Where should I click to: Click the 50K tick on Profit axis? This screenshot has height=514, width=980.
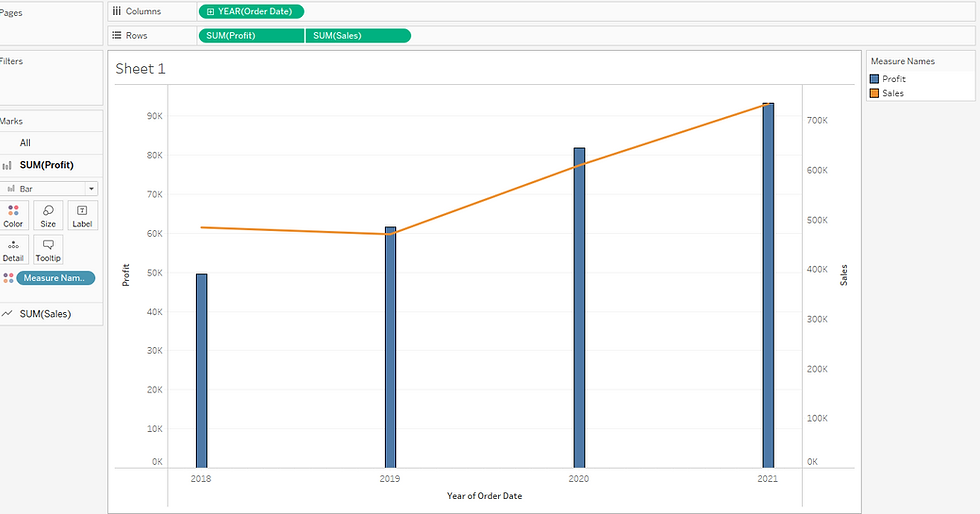tap(154, 273)
